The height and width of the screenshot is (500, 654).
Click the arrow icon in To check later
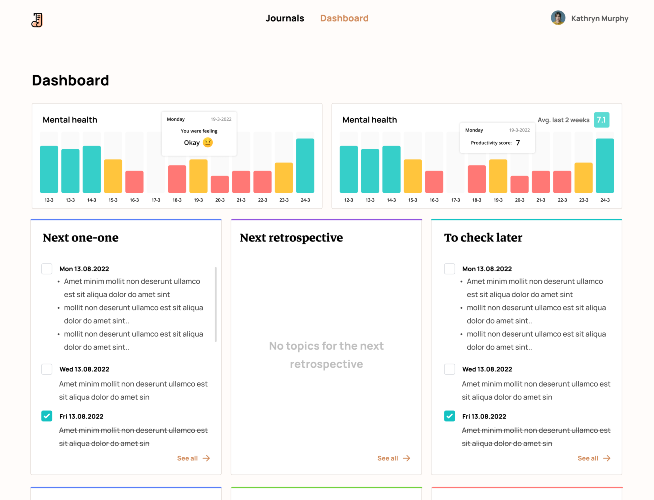tap(606, 458)
